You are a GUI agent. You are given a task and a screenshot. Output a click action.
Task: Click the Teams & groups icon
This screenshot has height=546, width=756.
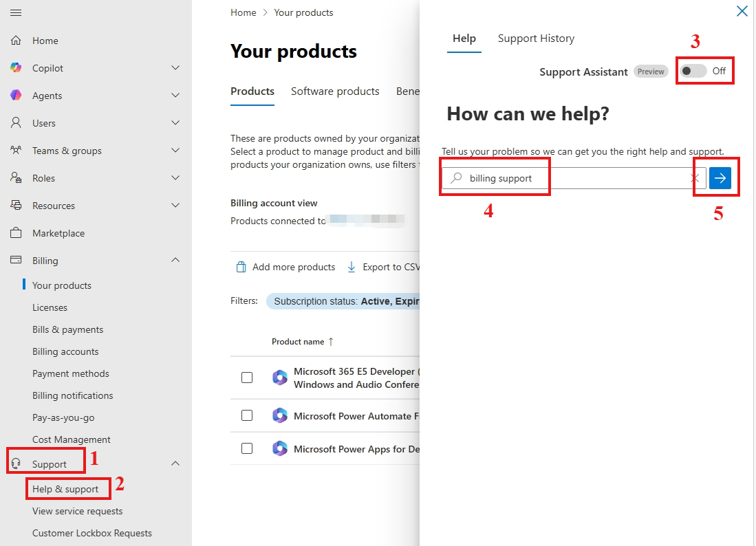16,151
